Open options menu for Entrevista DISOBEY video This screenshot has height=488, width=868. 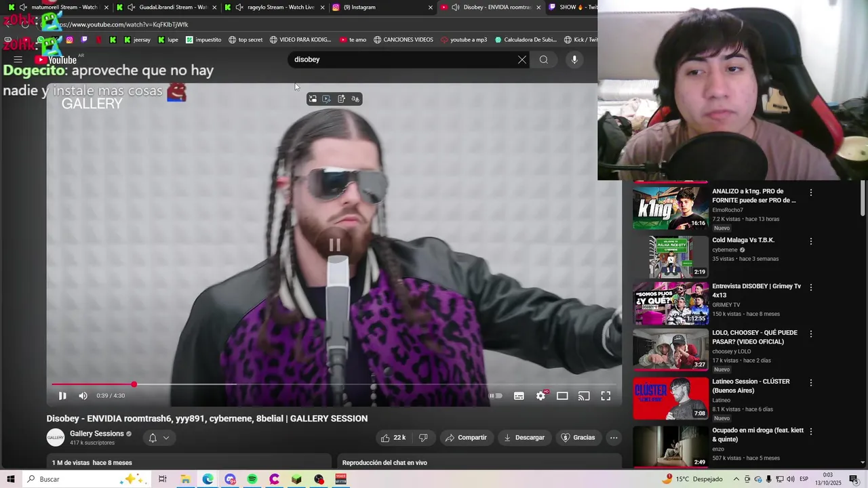(x=811, y=287)
